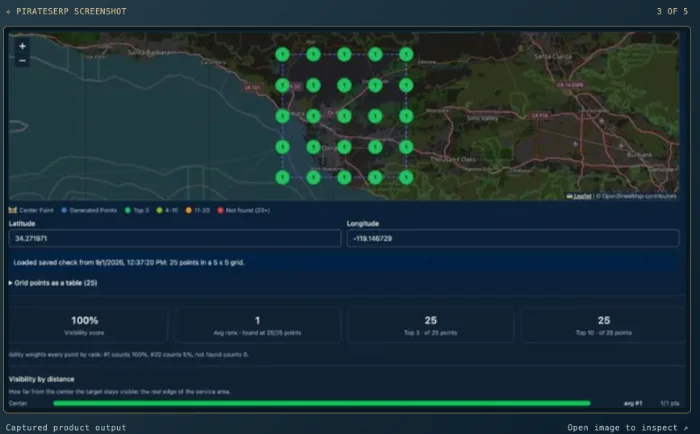Open the Leaflet attribution link
This screenshot has height=434, width=700.
[x=582, y=196]
